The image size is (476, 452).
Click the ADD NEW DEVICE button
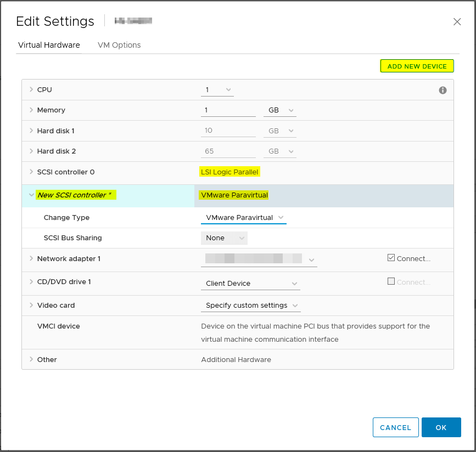click(x=417, y=66)
